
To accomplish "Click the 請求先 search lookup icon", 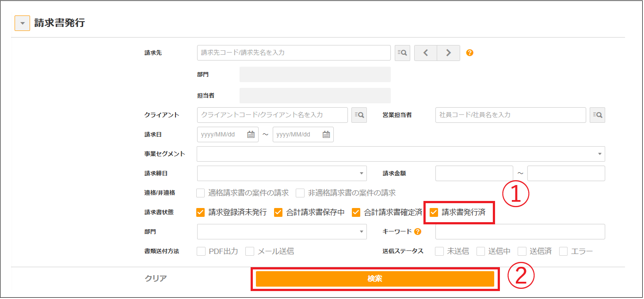I will [x=402, y=53].
